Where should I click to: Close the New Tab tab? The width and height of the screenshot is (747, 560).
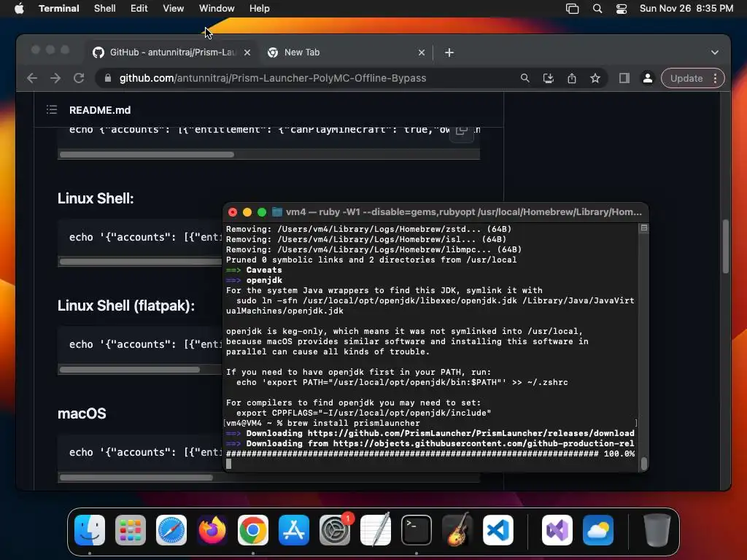point(422,52)
